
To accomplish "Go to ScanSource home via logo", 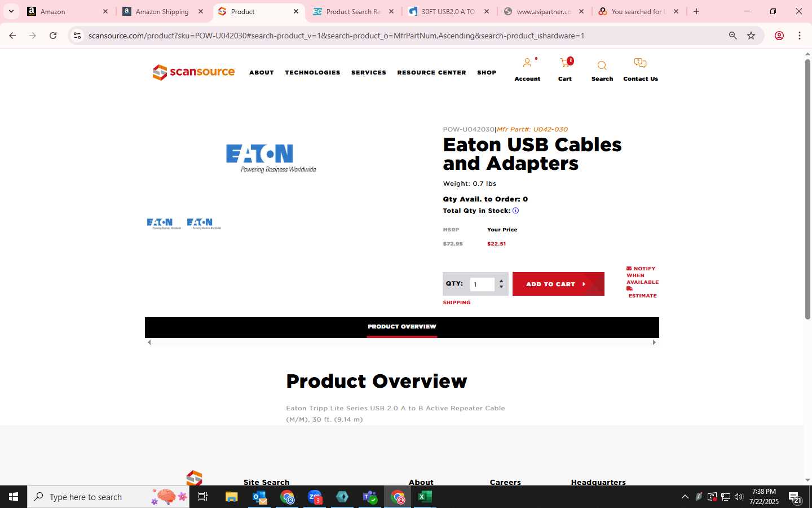I will [x=193, y=72].
